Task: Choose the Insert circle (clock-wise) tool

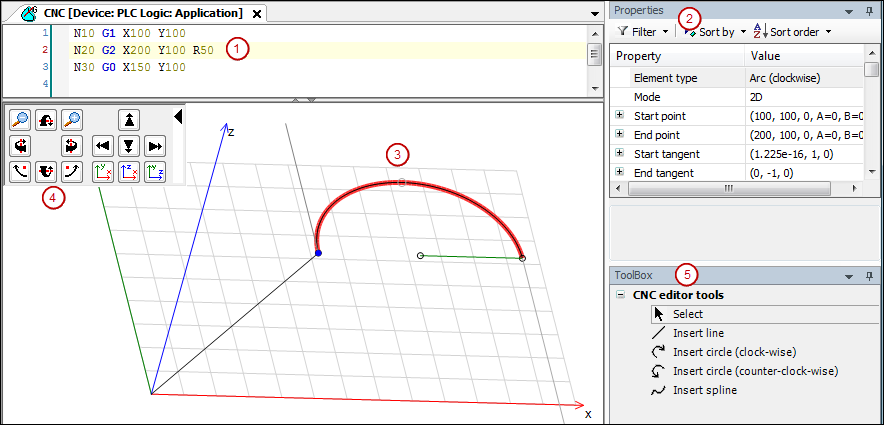Action: (x=724, y=352)
